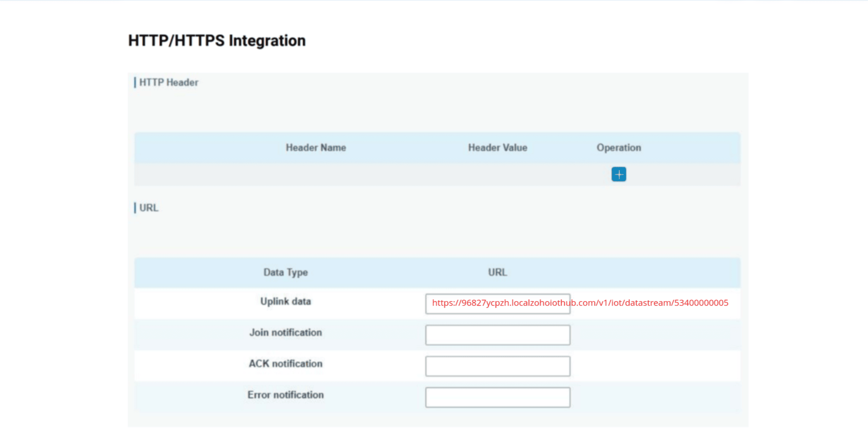
Task: Click the blue plus add-header icon
Action: point(618,174)
